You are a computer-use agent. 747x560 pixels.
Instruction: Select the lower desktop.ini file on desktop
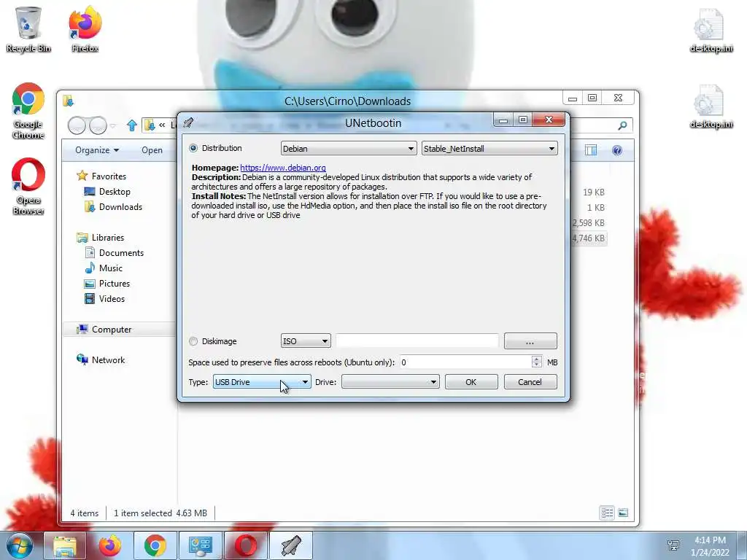pos(711,106)
